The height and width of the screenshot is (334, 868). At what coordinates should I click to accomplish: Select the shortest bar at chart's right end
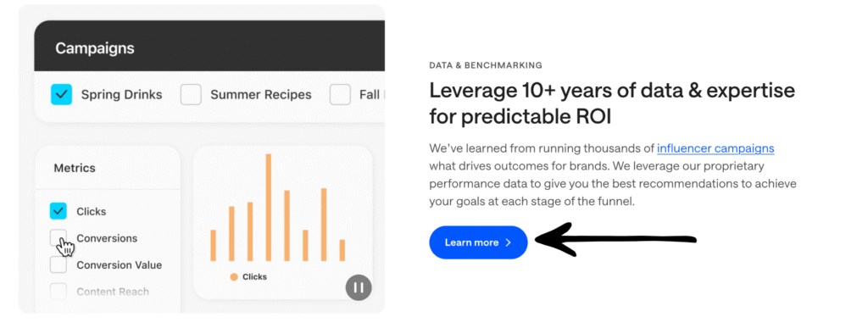click(342, 250)
